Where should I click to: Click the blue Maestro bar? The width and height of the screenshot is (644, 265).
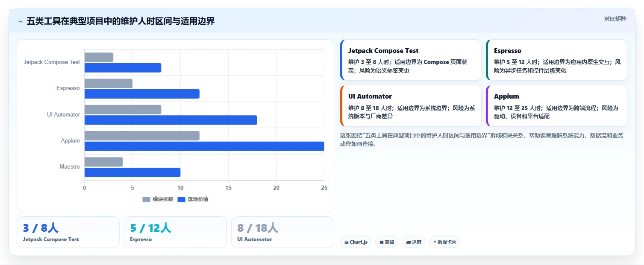point(132,172)
